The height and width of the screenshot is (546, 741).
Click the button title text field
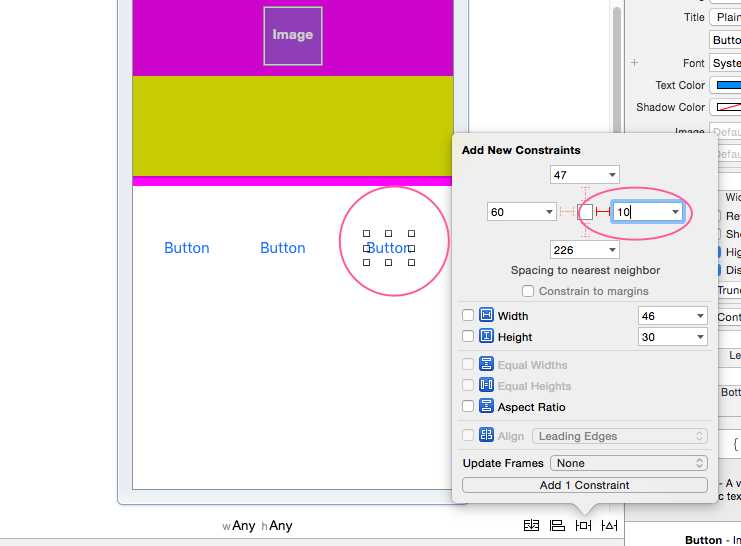[x=725, y=40]
